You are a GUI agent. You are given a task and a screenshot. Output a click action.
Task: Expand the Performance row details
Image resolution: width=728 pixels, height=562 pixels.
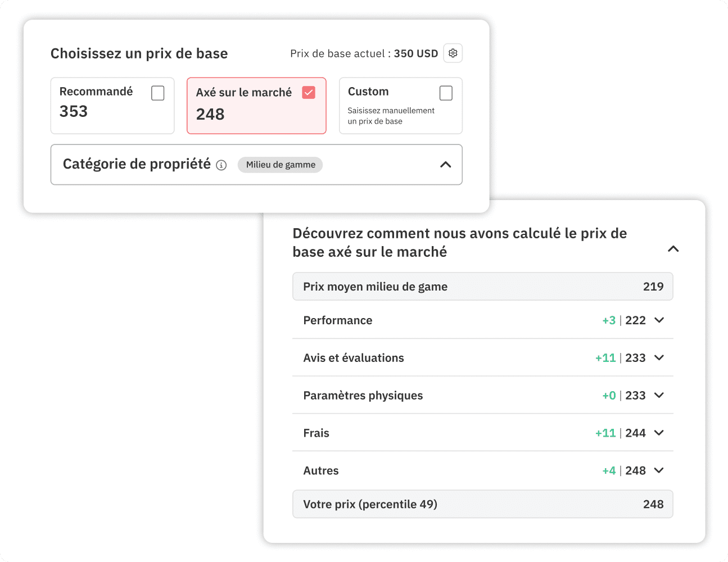[x=659, y=320]
